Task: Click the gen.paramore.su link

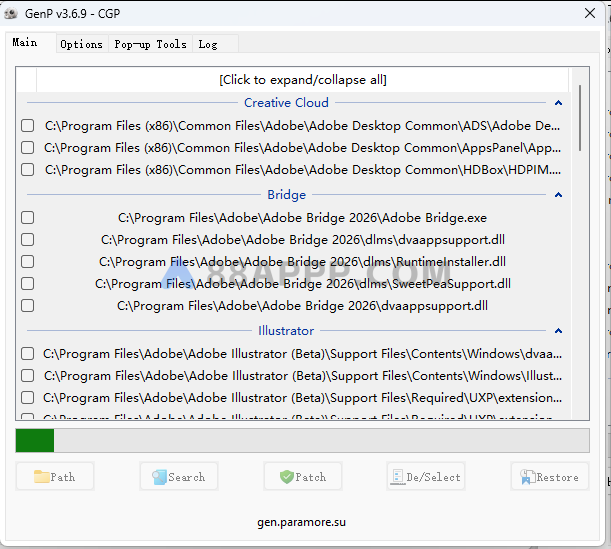Action: [302, 522]
